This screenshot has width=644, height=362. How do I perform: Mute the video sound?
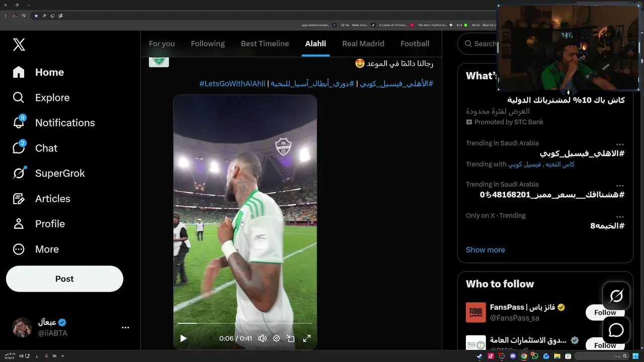point(262,338)
